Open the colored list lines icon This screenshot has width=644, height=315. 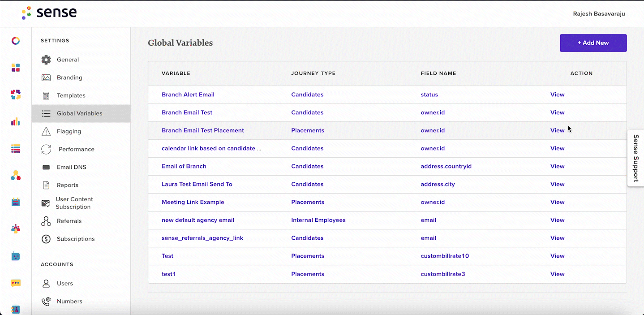(x=16, y=149)
